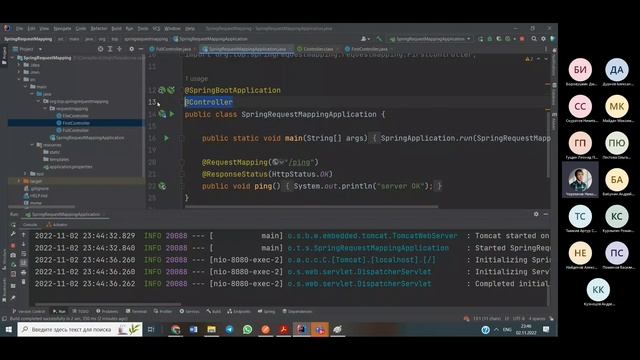Click the participant video thumbnail in call panel
640x360 pixels.
[580, 180]
